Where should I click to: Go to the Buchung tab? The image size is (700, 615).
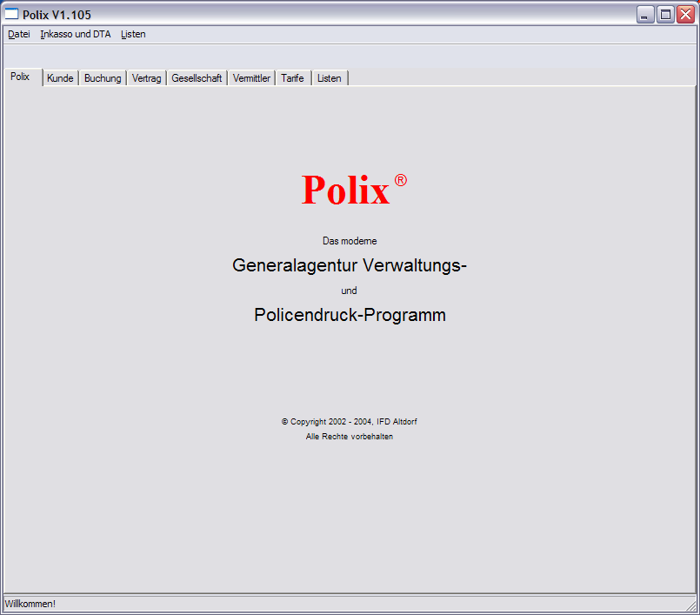pyautogui.click(x=103, y=78)
